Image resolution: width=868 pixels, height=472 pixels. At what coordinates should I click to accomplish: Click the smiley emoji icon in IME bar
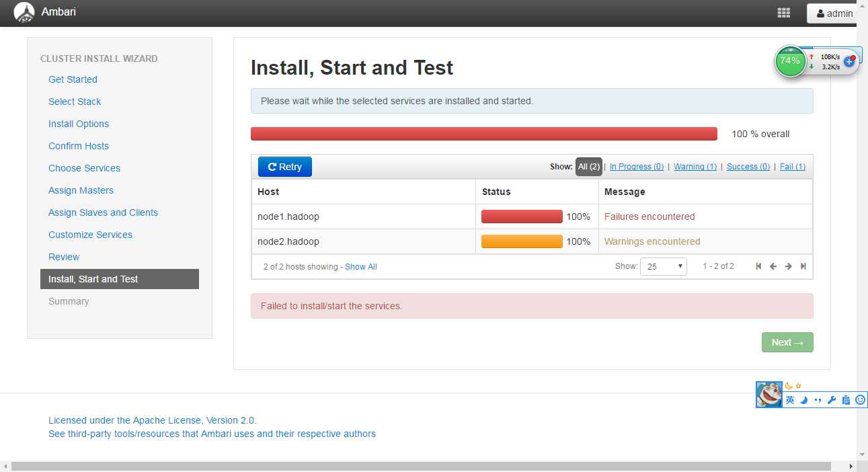click(x=860, y=400)
